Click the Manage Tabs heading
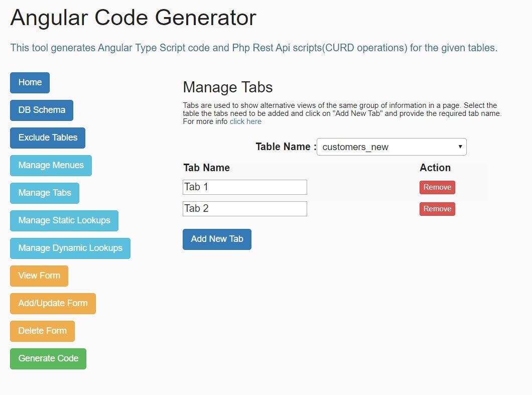This screenshot has width=532, height=395. (x=227, y=87)
